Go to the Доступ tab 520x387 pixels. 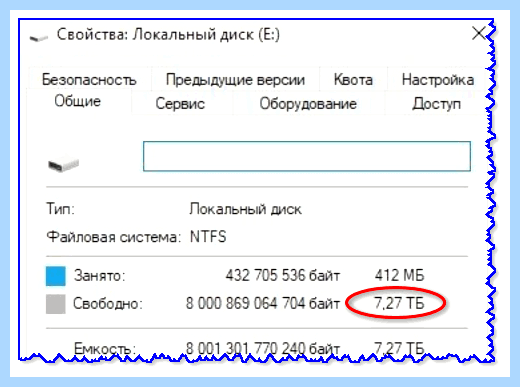click(x=436, y=104)
